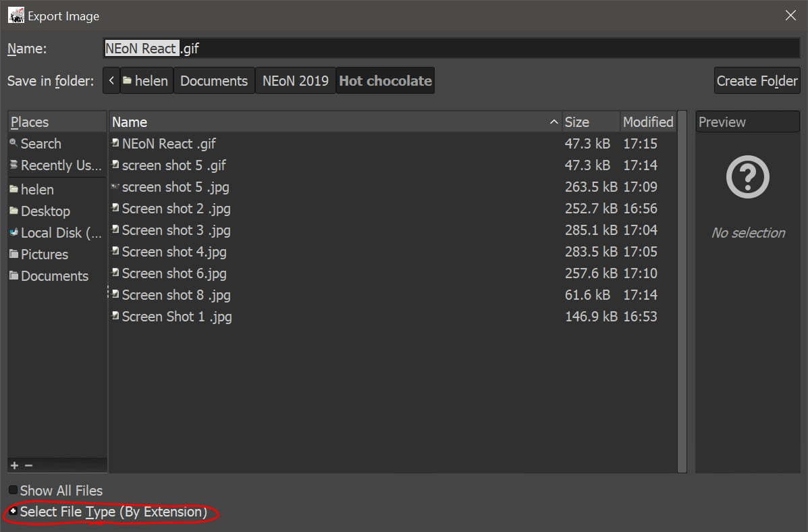This screenshot has width=808, height=532.
Task: Click the Pictures folder icon in Places
Action: tap(14, 254)
